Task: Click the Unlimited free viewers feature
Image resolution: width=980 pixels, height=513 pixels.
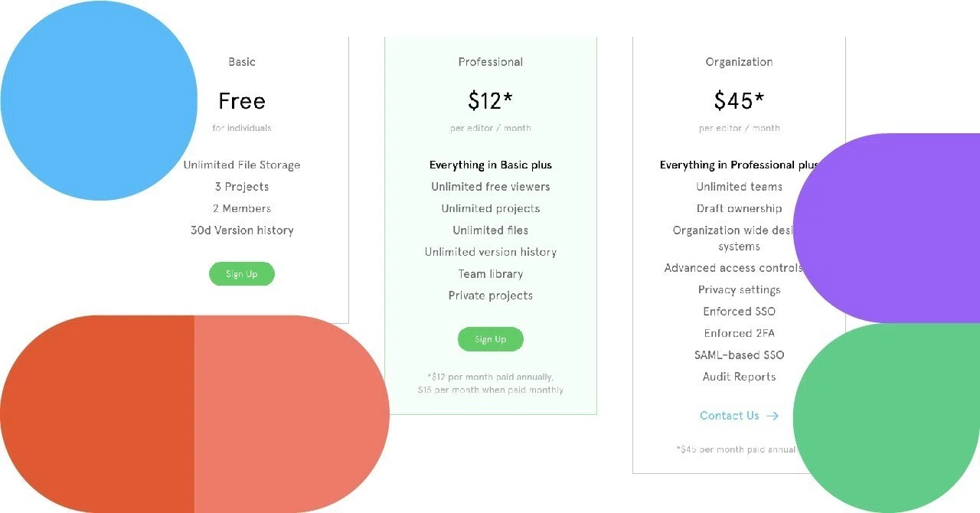Action: pyautogui.click(x=491, y=187)
